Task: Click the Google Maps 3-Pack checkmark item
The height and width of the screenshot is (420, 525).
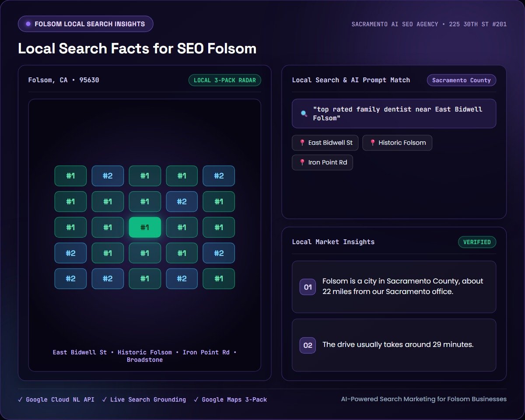Action: [x=230, y=399]
